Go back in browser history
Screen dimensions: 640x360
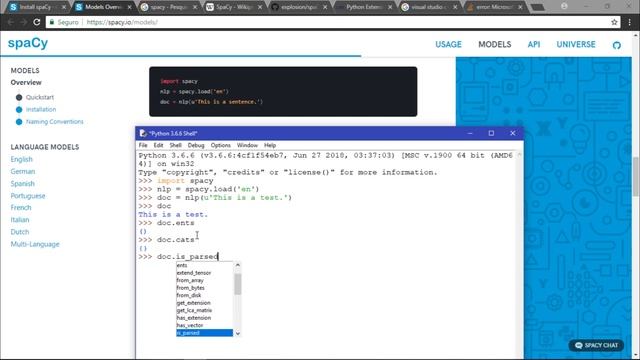11,22
